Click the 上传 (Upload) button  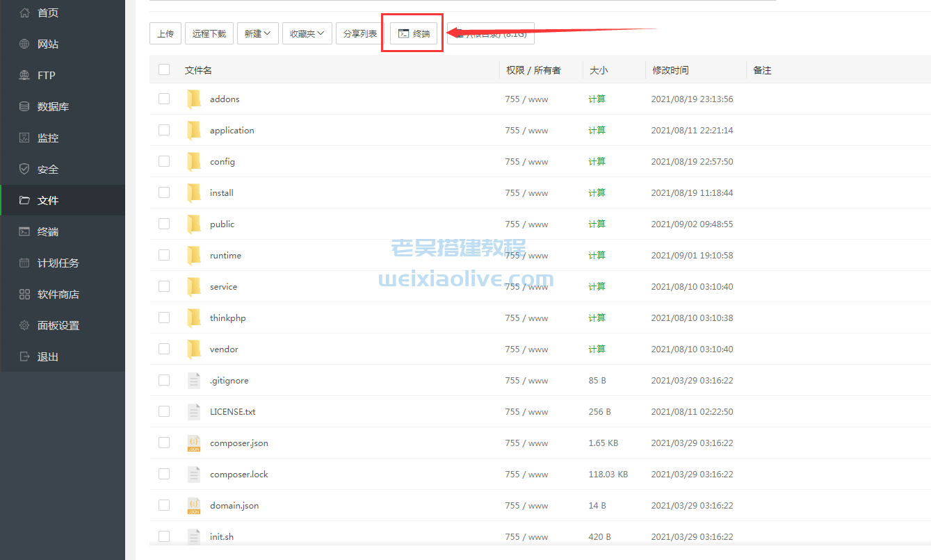(165, 33)
